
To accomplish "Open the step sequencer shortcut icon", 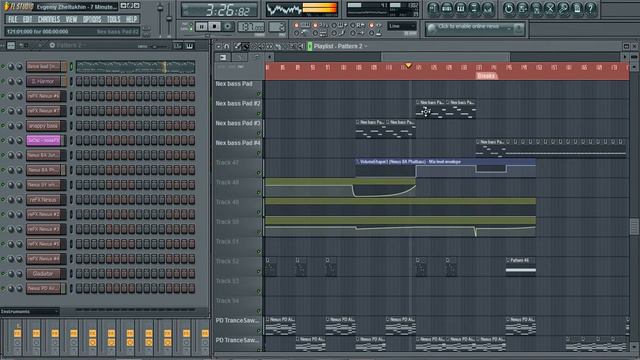I will (x=447, y=9).
